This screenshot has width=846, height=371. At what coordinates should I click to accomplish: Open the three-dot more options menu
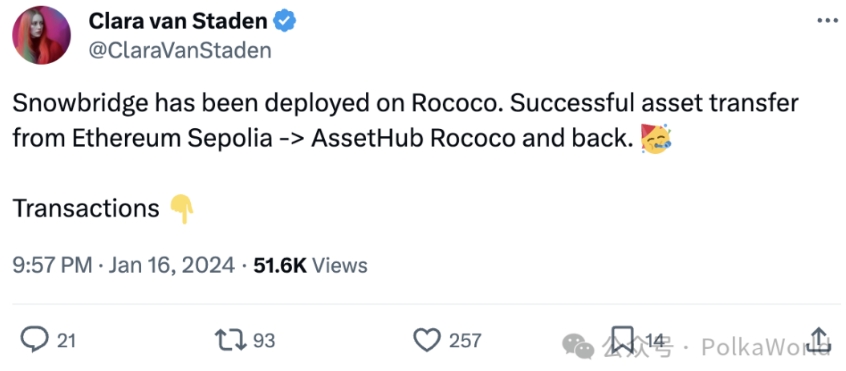pos(827,20)
